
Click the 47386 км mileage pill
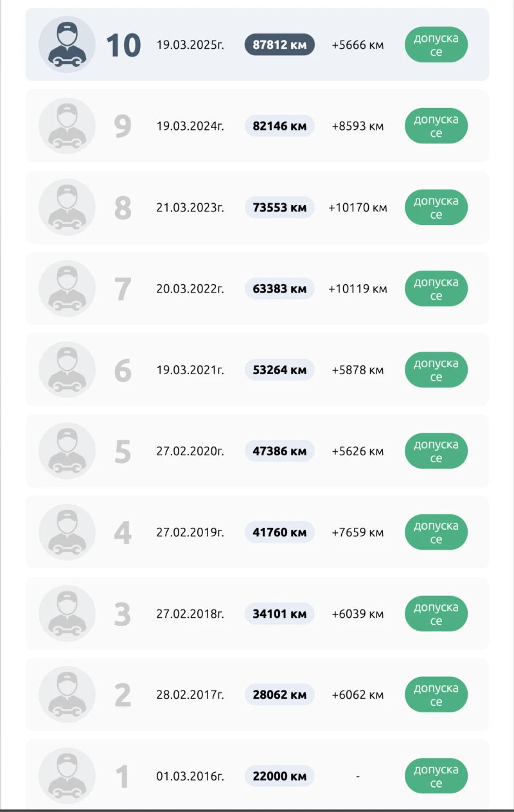click(279, 451)
